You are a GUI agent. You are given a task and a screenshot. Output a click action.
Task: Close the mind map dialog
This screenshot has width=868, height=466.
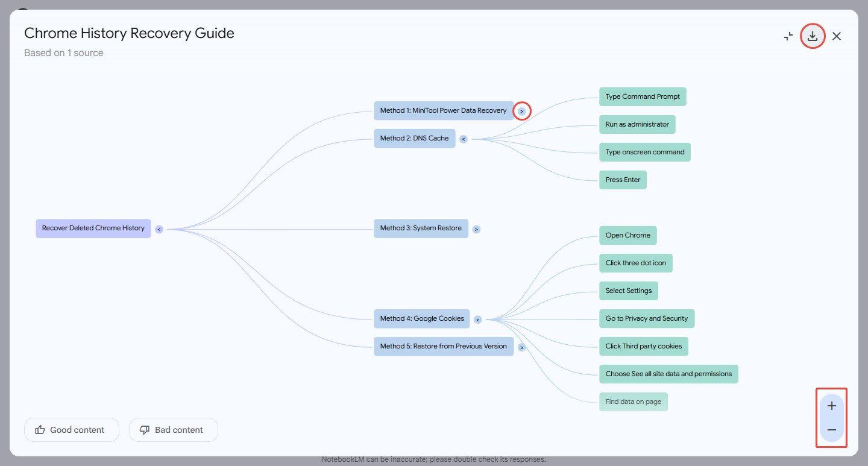(x=837, y=36)
